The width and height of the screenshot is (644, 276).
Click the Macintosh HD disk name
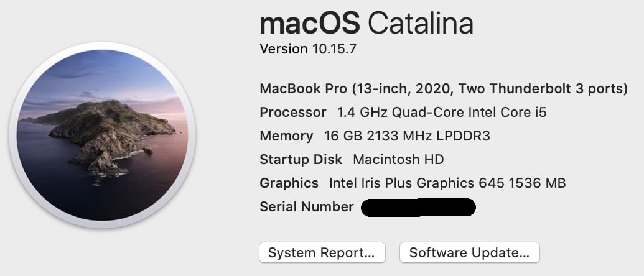click(x=398, y=159)
